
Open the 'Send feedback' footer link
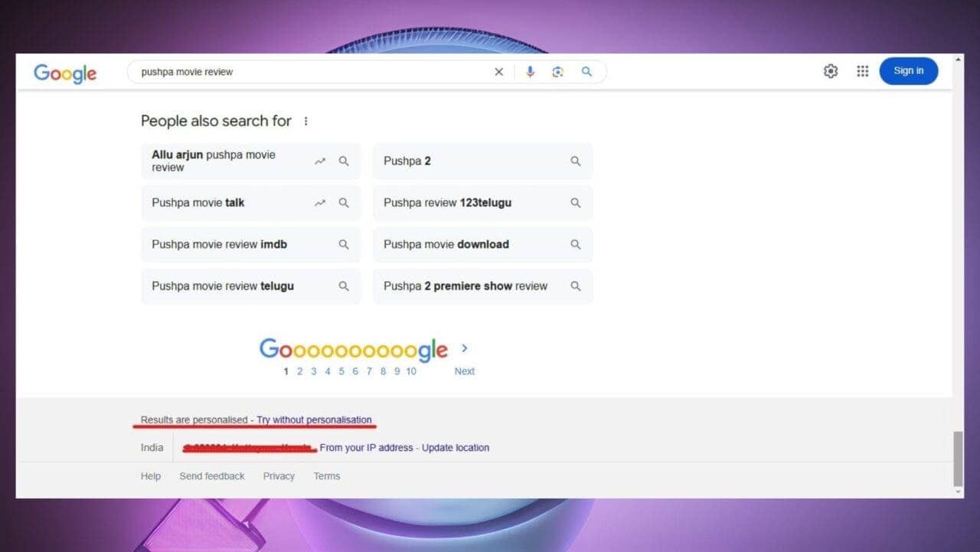point(212,476)
